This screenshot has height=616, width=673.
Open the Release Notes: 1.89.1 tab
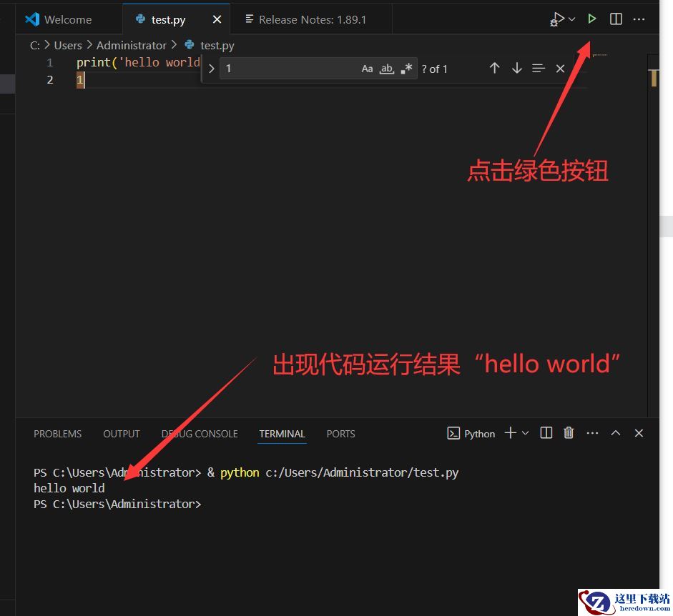pos(312,20)
